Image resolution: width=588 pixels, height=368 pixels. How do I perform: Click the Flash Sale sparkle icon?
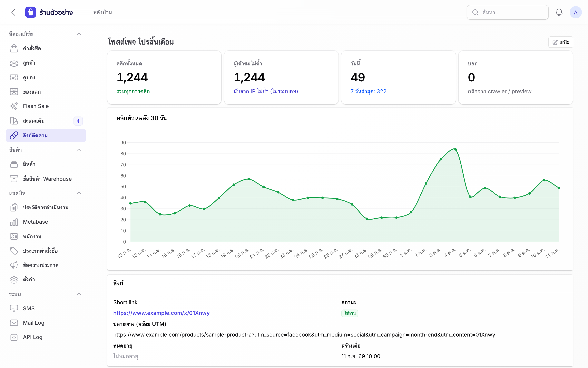coord(14,106)
